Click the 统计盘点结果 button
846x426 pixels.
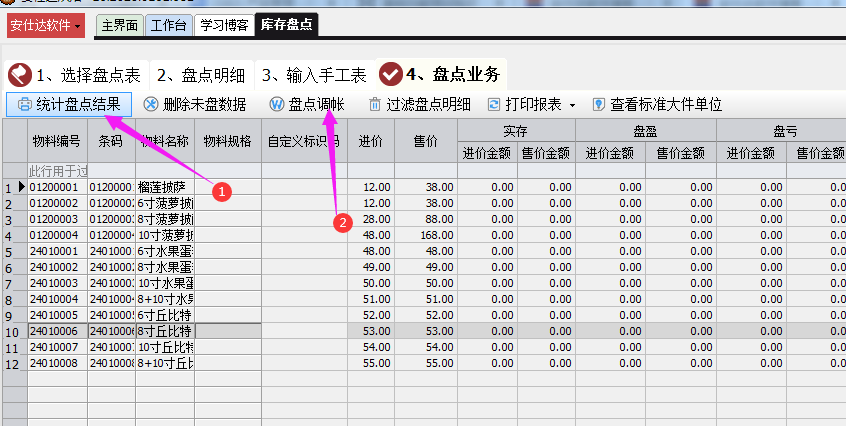click(x=69, y=104)
